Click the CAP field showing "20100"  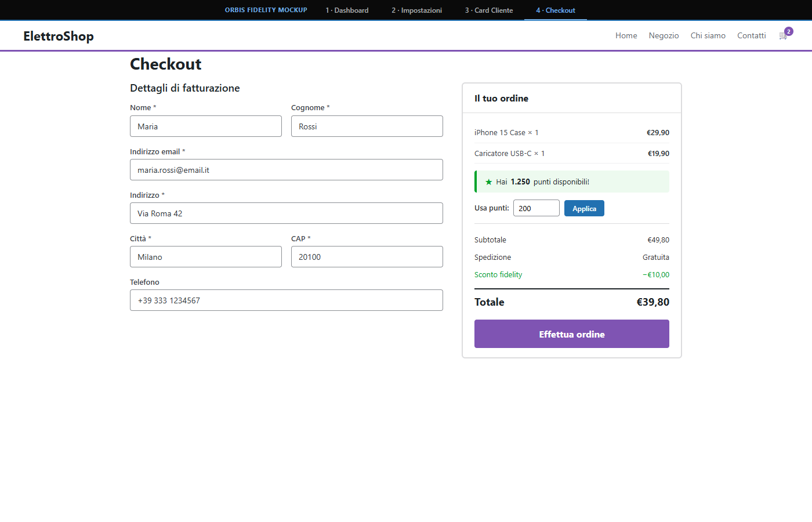click(367, 256)
